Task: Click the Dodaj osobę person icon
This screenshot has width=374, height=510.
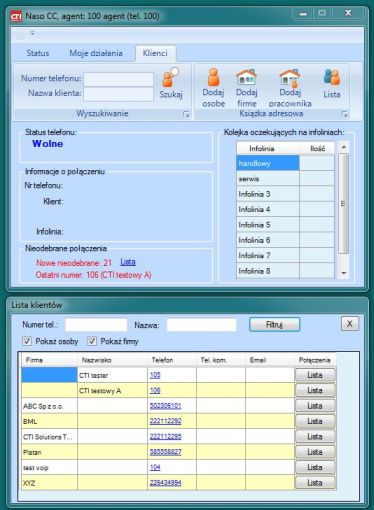Action: click(213, 77)
